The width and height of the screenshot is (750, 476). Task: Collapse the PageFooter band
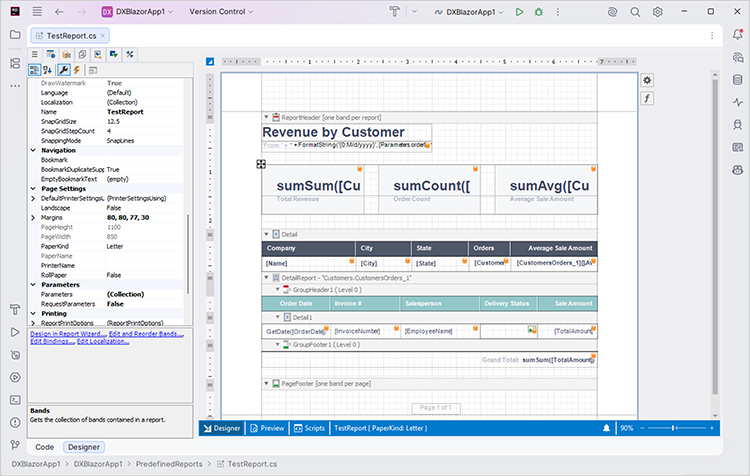[x=266, y=384]
